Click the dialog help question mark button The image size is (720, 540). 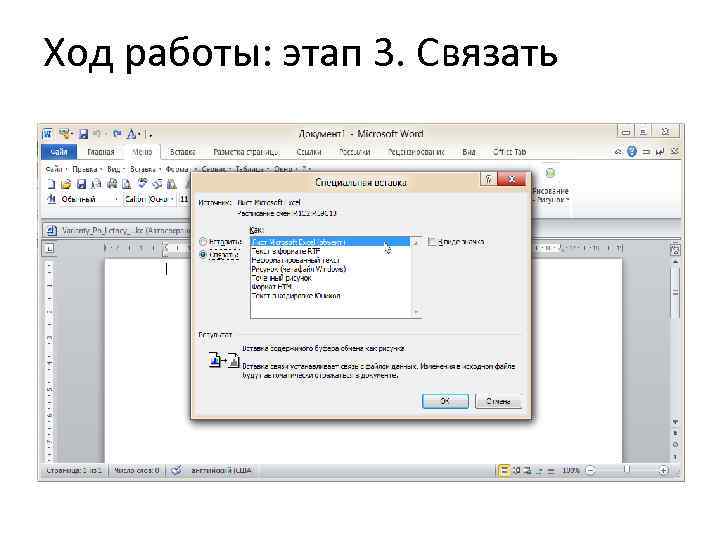[x=489, y=179]
